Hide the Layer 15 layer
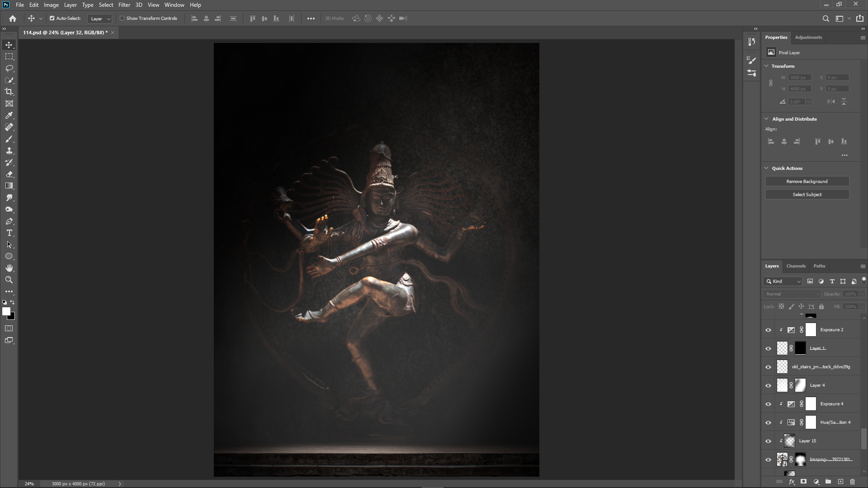The width and height of the screenshot is (868, 488). [x=768, y=441]
